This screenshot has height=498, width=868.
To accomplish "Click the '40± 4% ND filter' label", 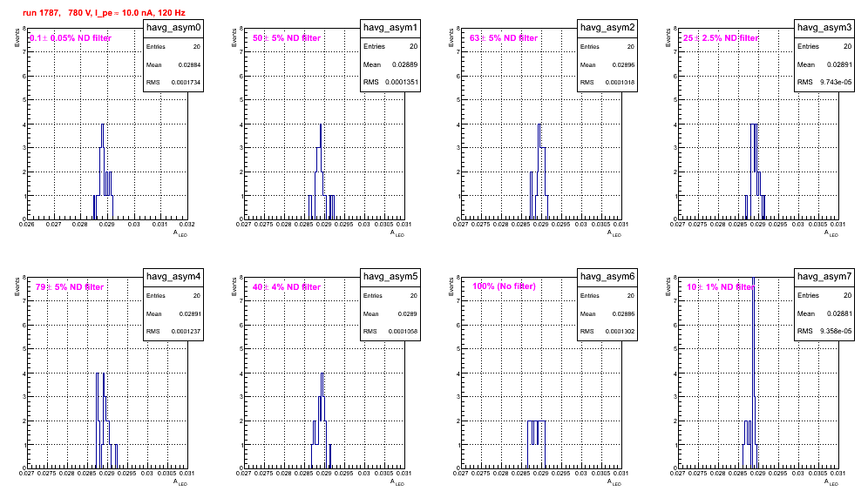I will tap(287, 287).
